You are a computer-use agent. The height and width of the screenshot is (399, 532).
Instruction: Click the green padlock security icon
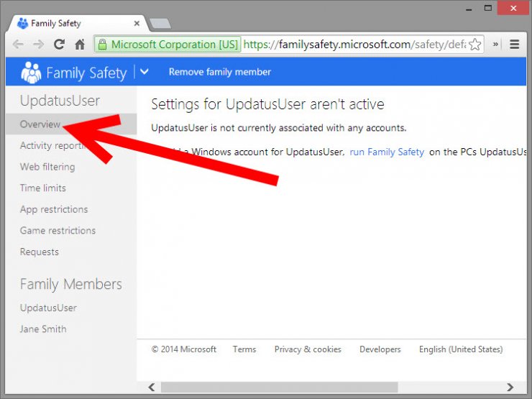pyautogui.click(x=102, y=45)
